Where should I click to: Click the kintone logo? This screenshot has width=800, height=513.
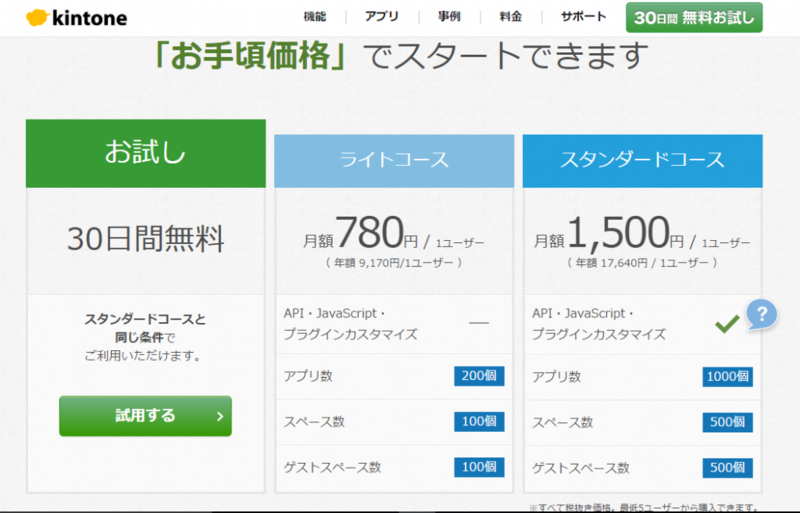[77, 18]
